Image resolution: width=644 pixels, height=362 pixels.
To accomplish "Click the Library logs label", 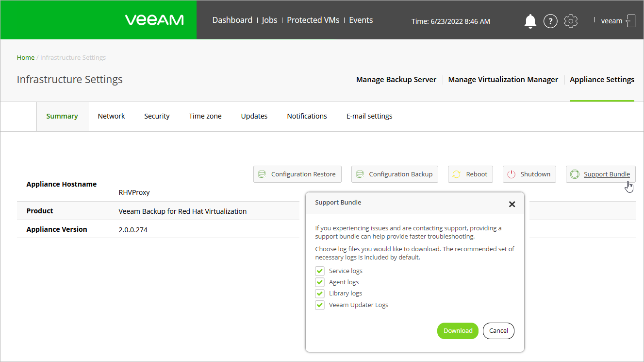I will click(346, 293).
